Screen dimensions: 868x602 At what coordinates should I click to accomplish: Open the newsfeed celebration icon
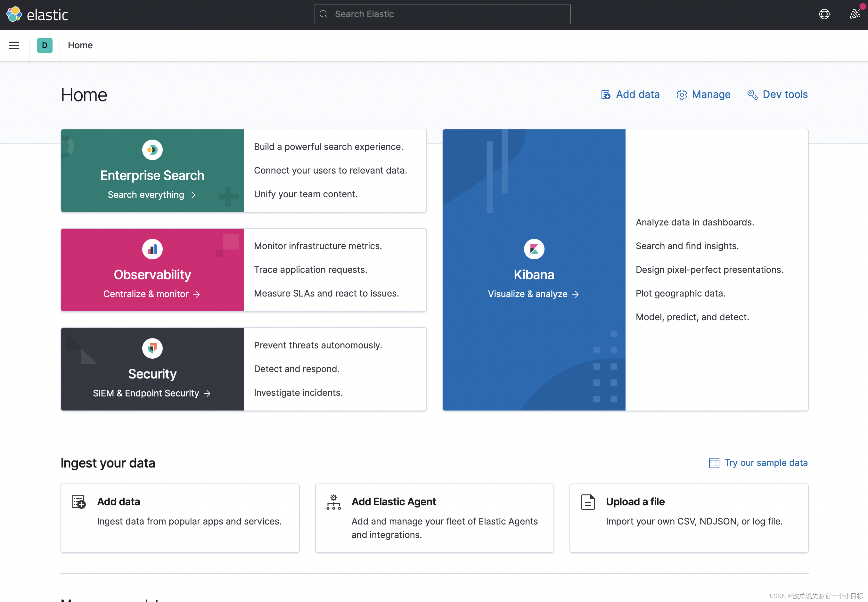[x=855, y=14]
